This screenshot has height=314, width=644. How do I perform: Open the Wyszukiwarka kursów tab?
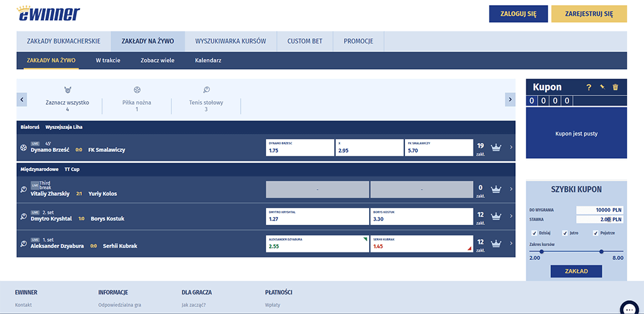[230, 41]
